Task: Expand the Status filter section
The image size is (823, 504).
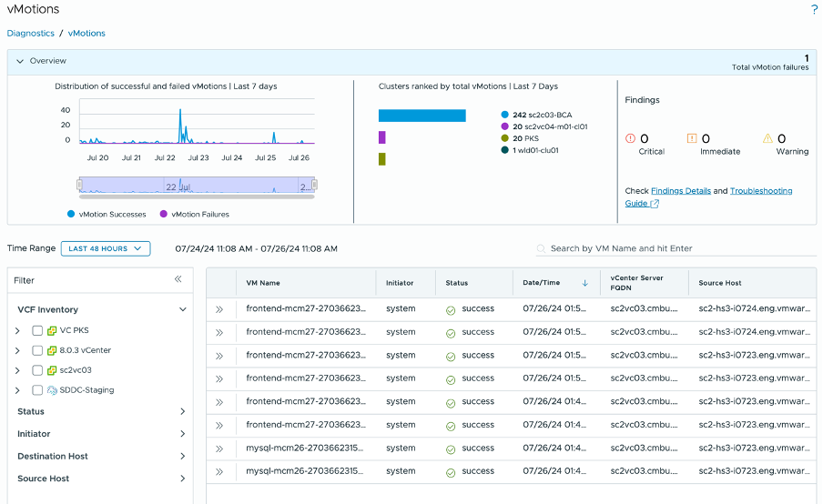Action: click(x=183, y=412)
